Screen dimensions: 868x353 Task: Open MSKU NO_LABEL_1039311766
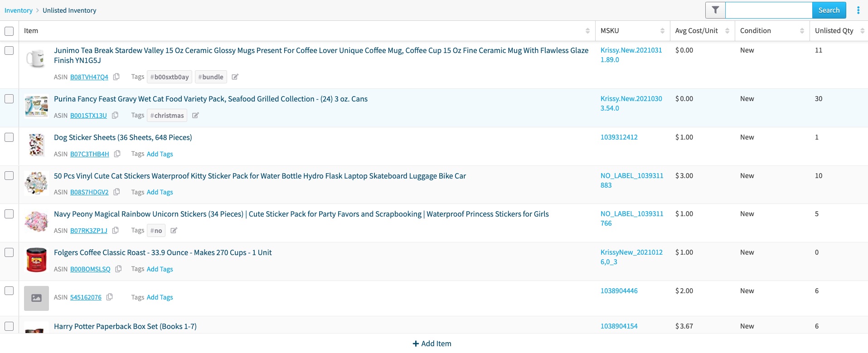pos(632,218)
